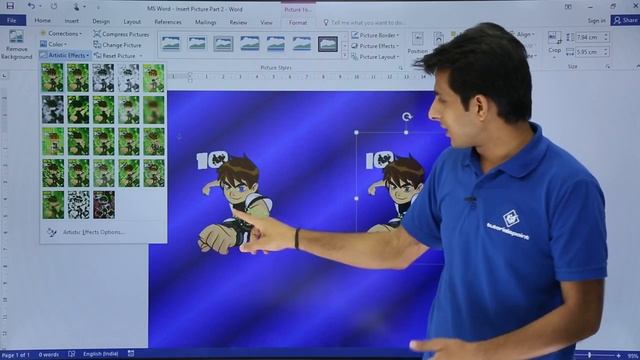The width and height of the screenshot is (640, 360).
Task: Click the ruler tab selector at left edge
Action: click(4, 76)
